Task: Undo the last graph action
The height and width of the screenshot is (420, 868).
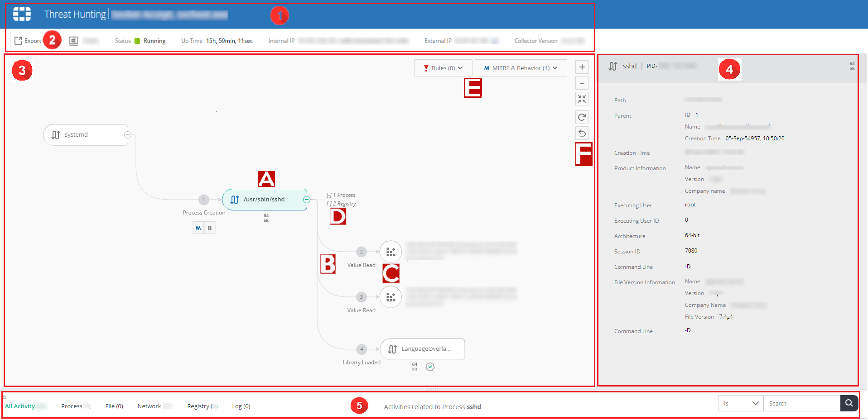Action: (x=582, y=134)
